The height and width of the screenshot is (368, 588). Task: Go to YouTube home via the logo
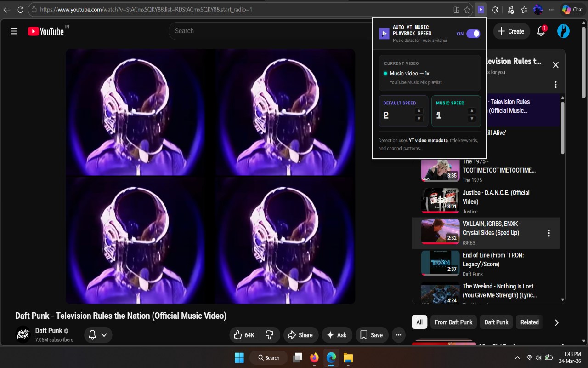tap(46, 31)
